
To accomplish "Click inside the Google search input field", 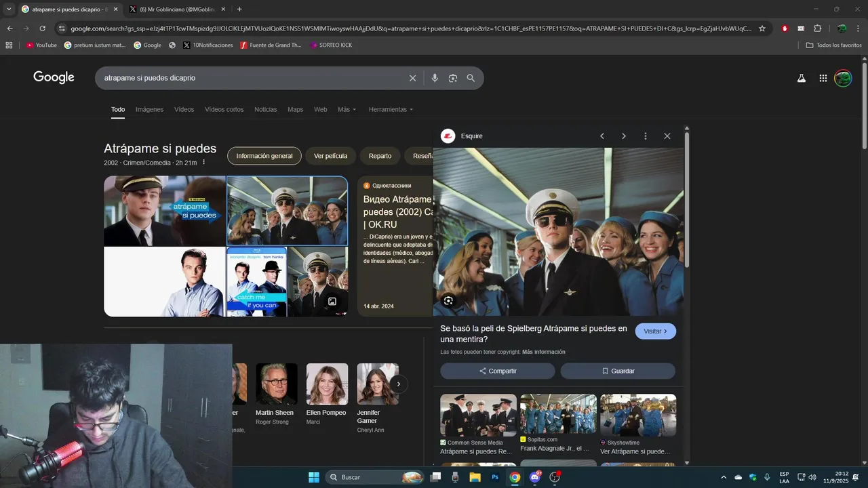I will pyautogui.click(x=251, y=78).
